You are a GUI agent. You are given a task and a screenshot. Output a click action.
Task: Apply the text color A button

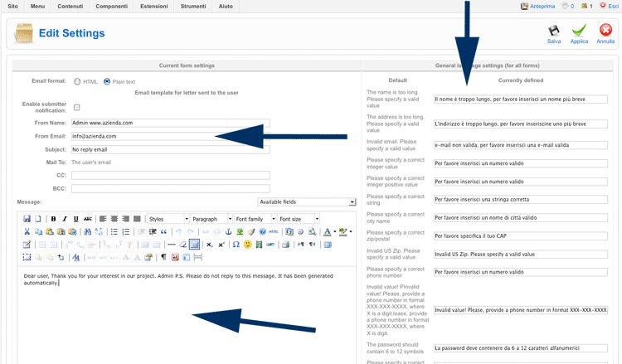pos(328,231)
